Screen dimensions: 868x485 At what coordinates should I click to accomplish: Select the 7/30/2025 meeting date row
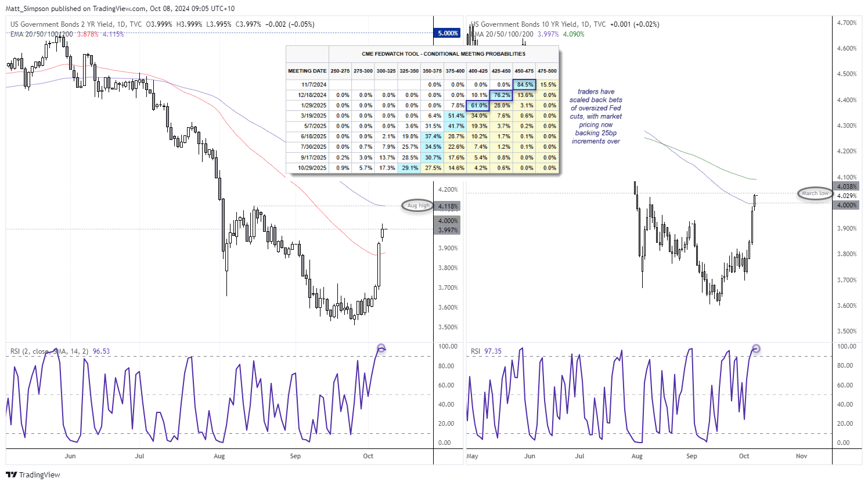point(423,147)
